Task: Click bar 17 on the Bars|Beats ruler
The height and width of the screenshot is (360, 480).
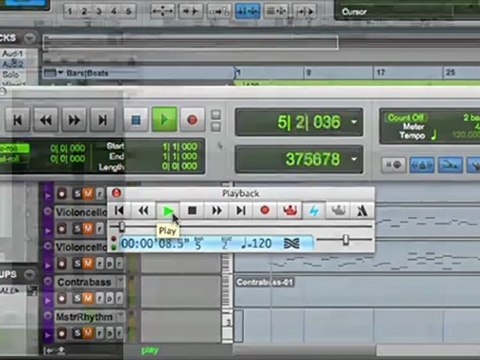Action: coord(381,72)
